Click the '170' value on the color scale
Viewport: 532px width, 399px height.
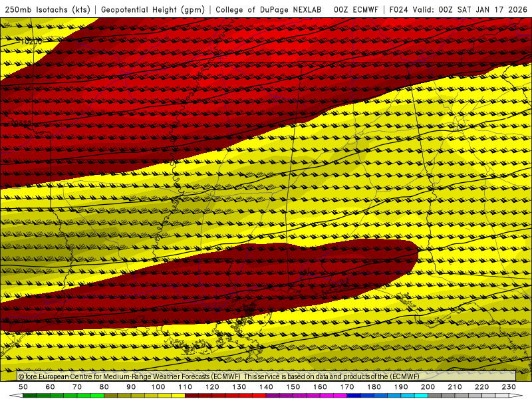click(x=347, y=387)
